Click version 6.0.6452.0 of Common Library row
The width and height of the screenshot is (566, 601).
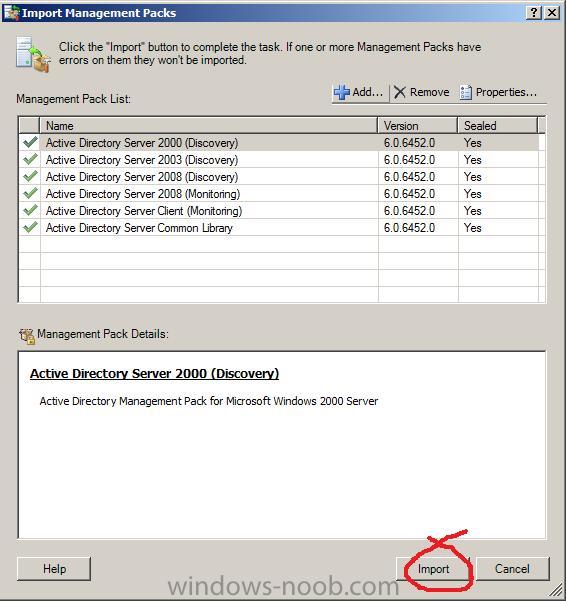409,228
